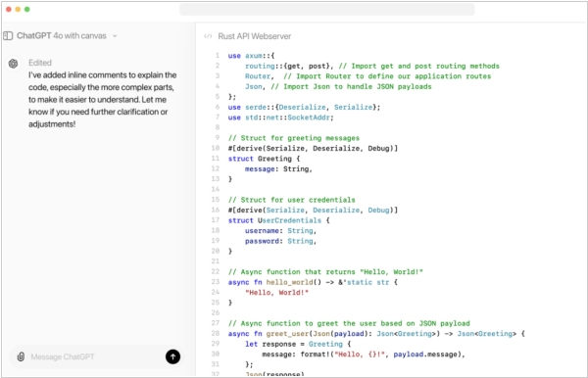Click the assistant's inline comments message text

click(102, 99)
